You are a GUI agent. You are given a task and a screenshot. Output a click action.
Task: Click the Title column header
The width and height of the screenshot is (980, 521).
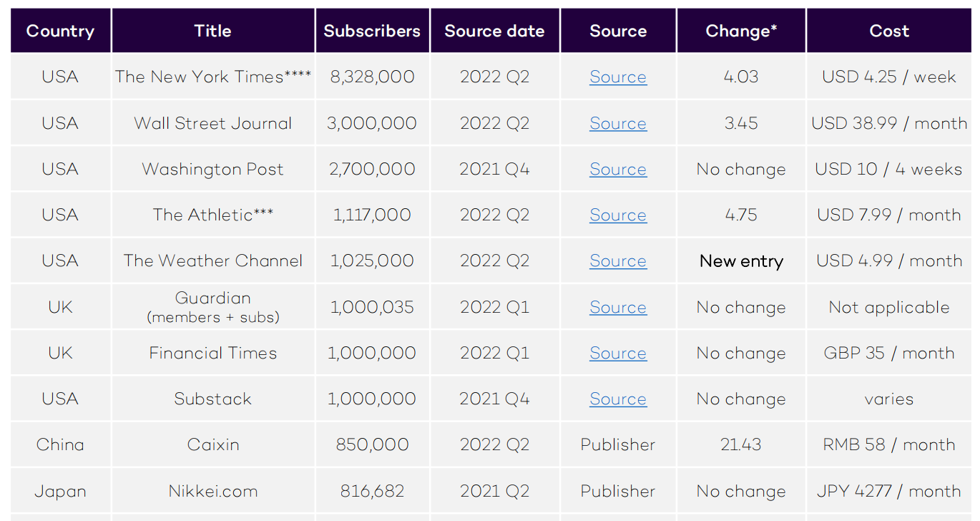pyautogui.click(x=213, y=31)
